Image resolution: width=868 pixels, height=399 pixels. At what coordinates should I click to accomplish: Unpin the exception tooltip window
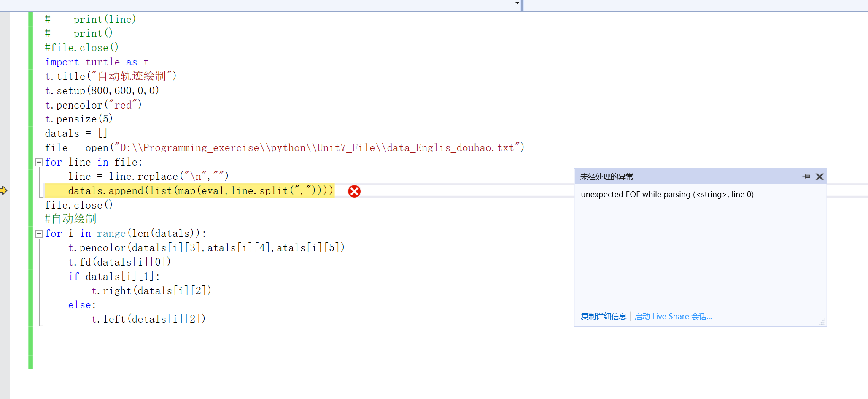(x=806, y=176)
